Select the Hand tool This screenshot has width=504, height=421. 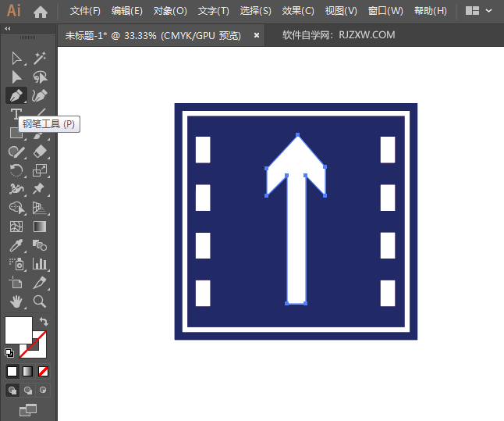16,301
